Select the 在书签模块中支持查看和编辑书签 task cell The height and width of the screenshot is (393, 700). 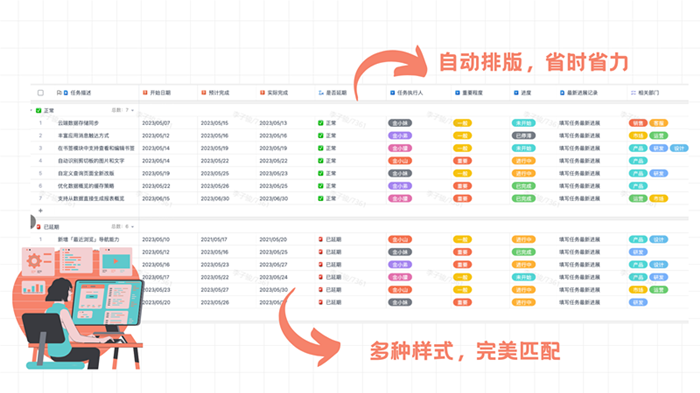point(96,148)
